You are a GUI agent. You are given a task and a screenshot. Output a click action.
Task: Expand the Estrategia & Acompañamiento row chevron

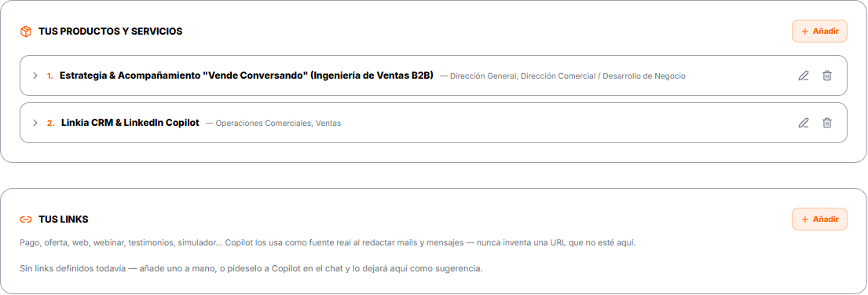[35, 76]
